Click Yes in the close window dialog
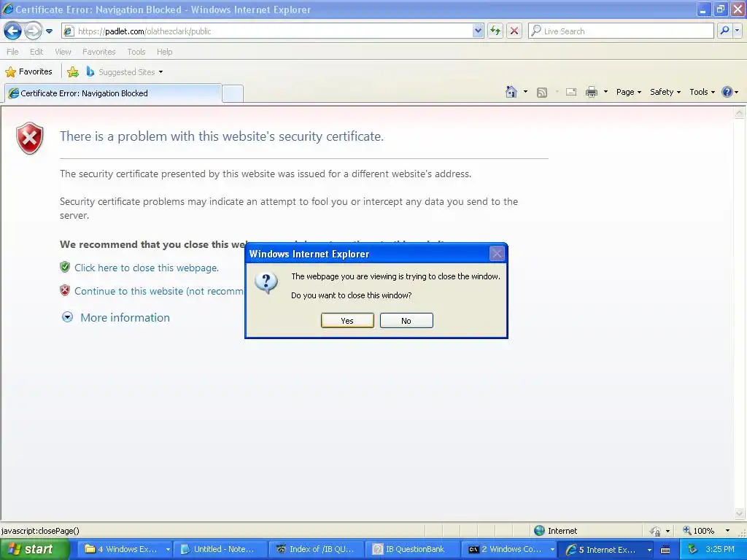 [x=347, y=321]
